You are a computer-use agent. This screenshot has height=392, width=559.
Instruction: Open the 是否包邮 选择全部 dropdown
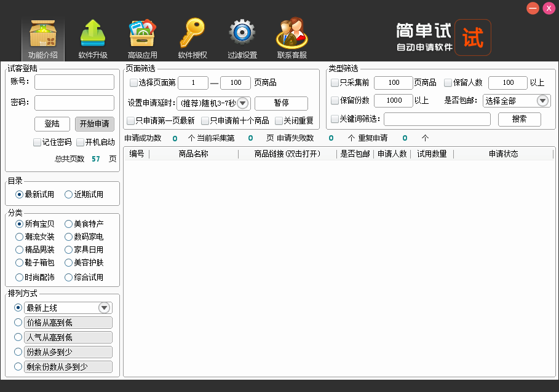(542, 101)
